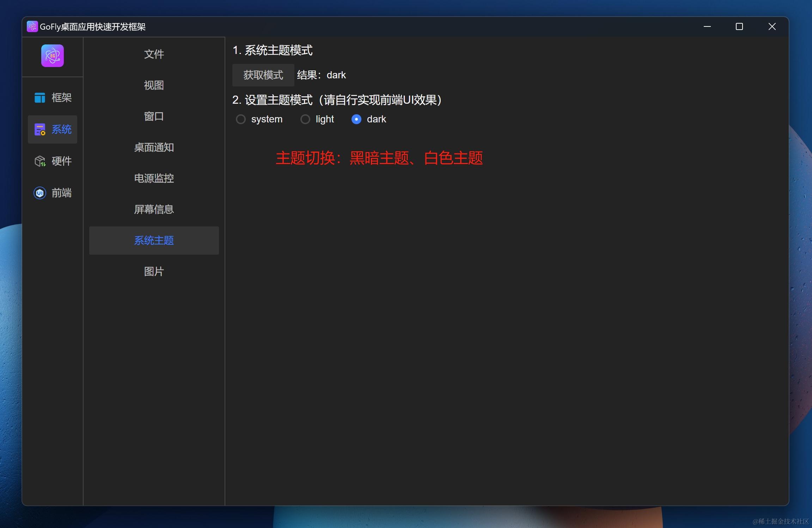The height and width of the screenshot is (528, 812).
Task: Click the heading 1. 系统主题模式
Action: coord(273,50)
